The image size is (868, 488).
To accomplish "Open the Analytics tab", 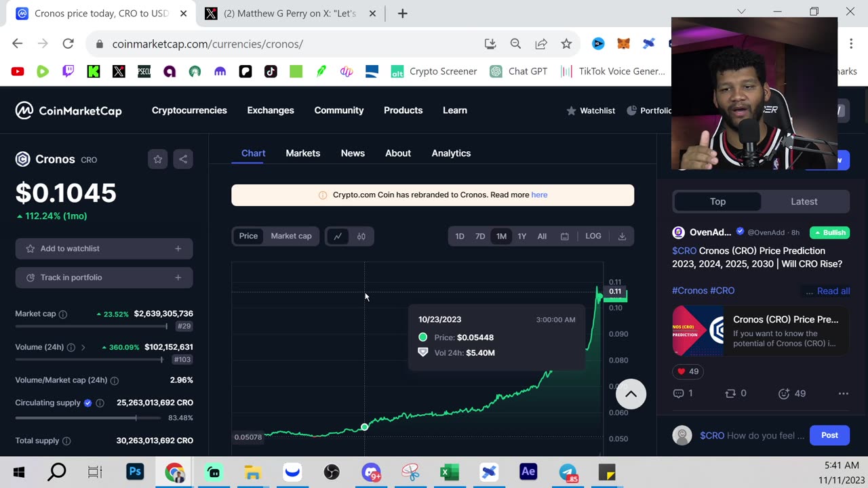I will pyautogui.click(x=451, y=153).
